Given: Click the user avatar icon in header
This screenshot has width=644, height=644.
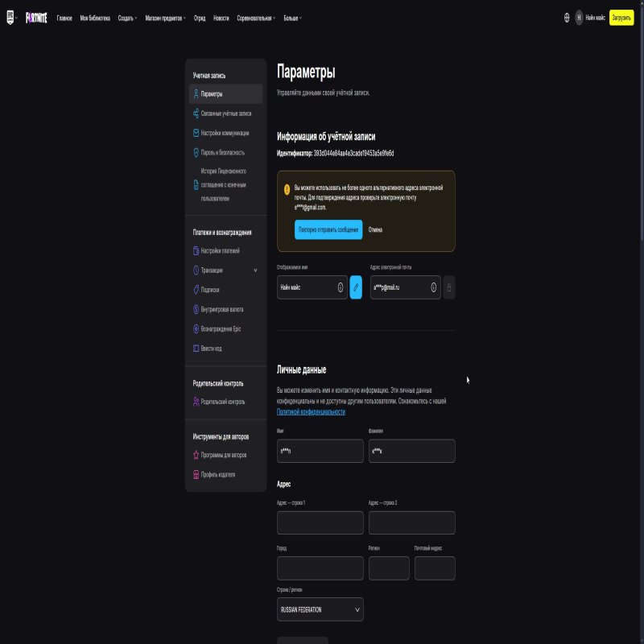Looking at the screenshot, I should pyautogui.click(x=579, y=18).
